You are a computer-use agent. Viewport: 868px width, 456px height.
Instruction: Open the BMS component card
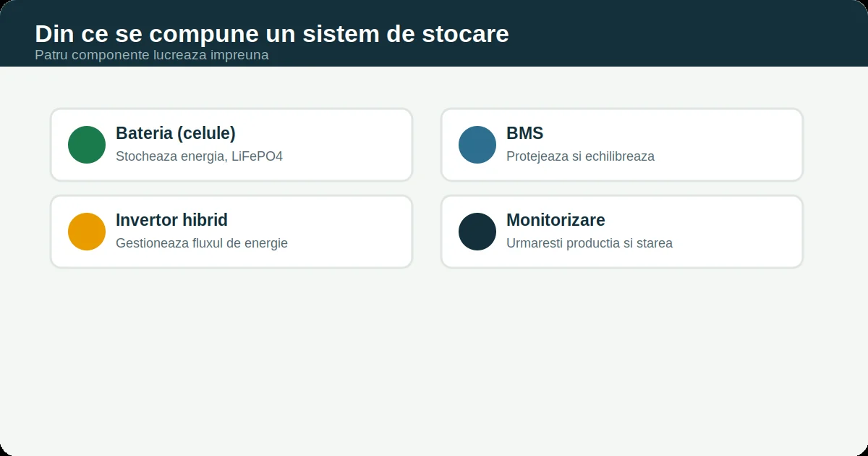[x=622, y=145]
